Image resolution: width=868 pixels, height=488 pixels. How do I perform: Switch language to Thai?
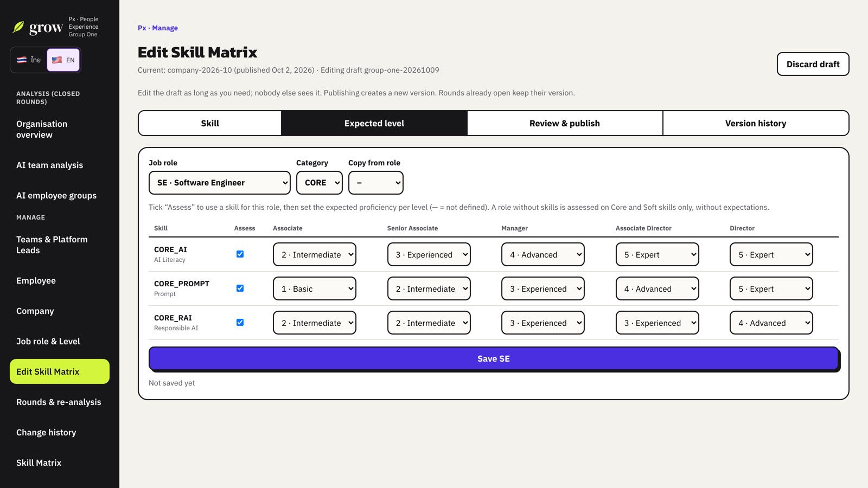pos(29,60)
